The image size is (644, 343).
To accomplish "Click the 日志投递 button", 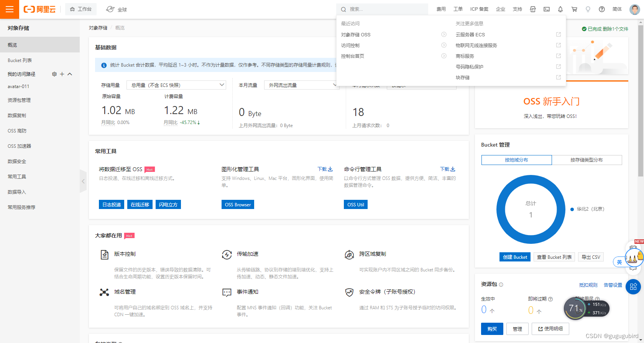I will click(112, 204).
